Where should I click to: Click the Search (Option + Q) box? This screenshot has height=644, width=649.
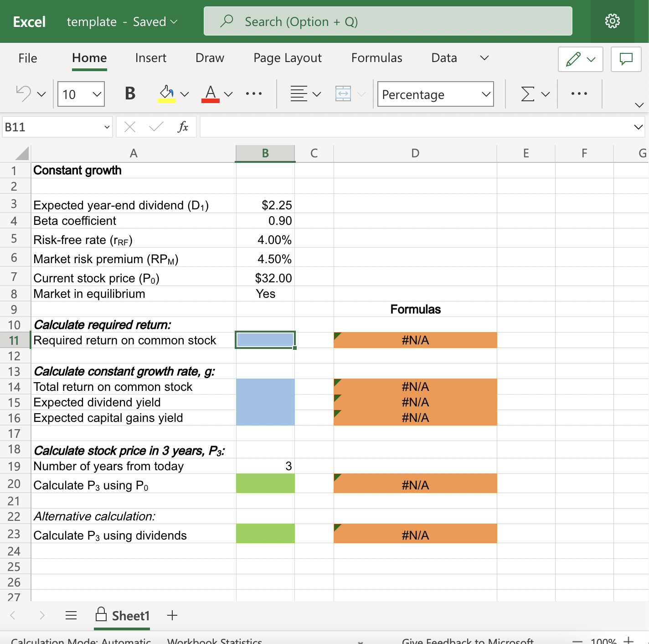click(x=387, y=21)
